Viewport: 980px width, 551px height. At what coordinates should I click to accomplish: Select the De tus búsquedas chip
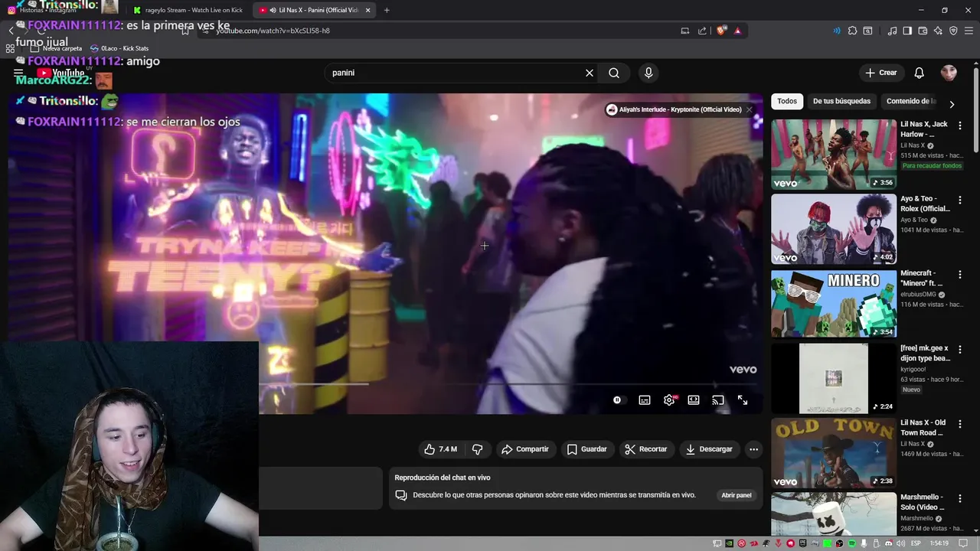[x=841, y=101]
